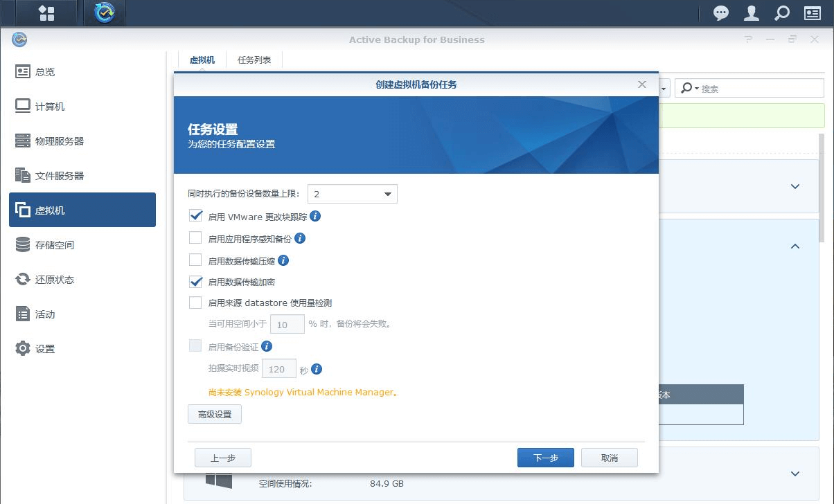Open the widgets panel icon
The width and height of the screenshot is (834, 504).
812,13
